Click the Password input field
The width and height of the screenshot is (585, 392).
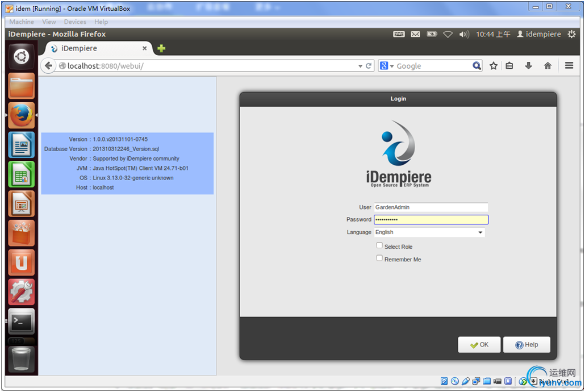click(x=431, y=219)
